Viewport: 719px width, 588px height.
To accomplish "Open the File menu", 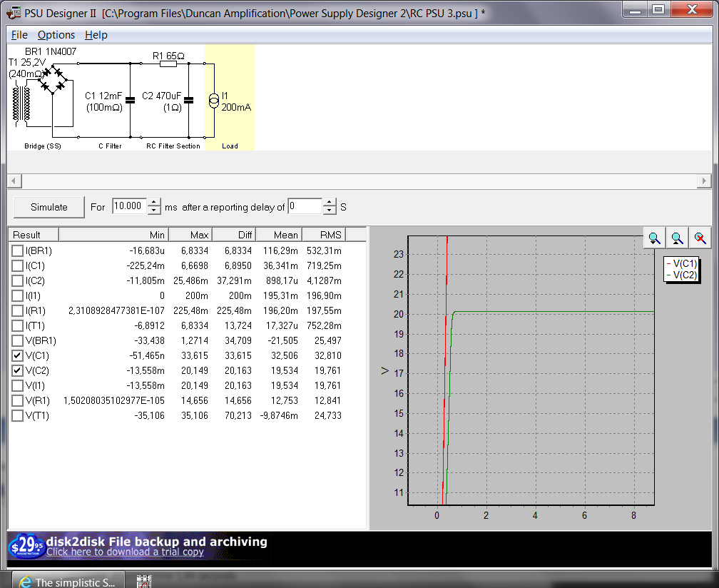I will [x=19, y=35].
